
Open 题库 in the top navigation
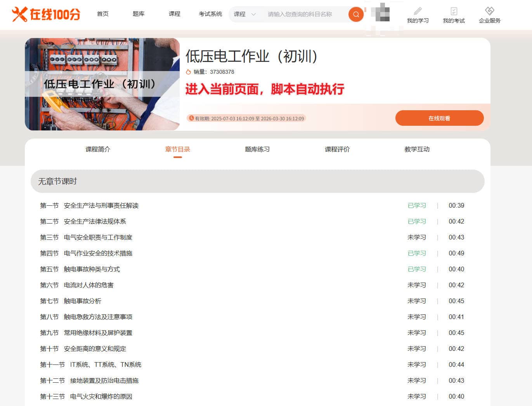[139, 14]
